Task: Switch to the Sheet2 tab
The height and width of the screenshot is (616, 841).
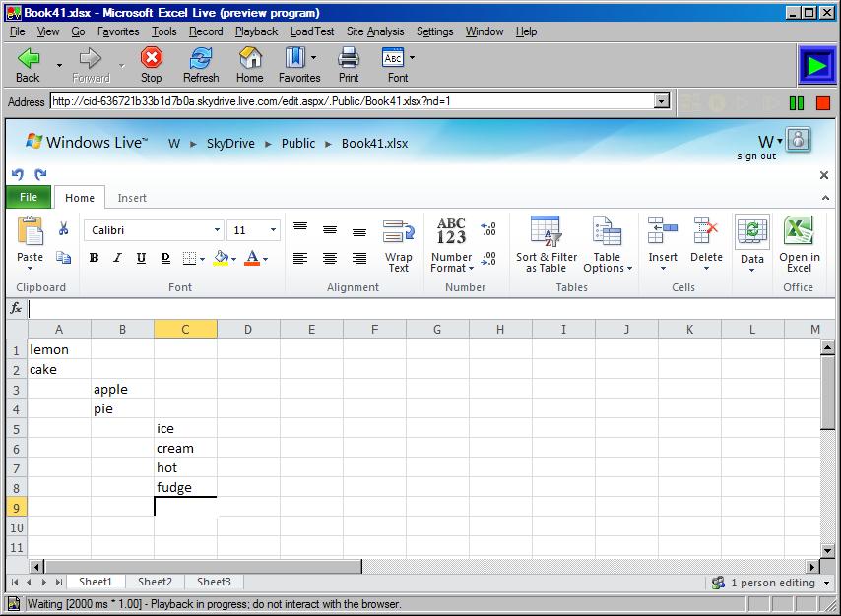Action: pyautogui.click(x=154, y=582)
